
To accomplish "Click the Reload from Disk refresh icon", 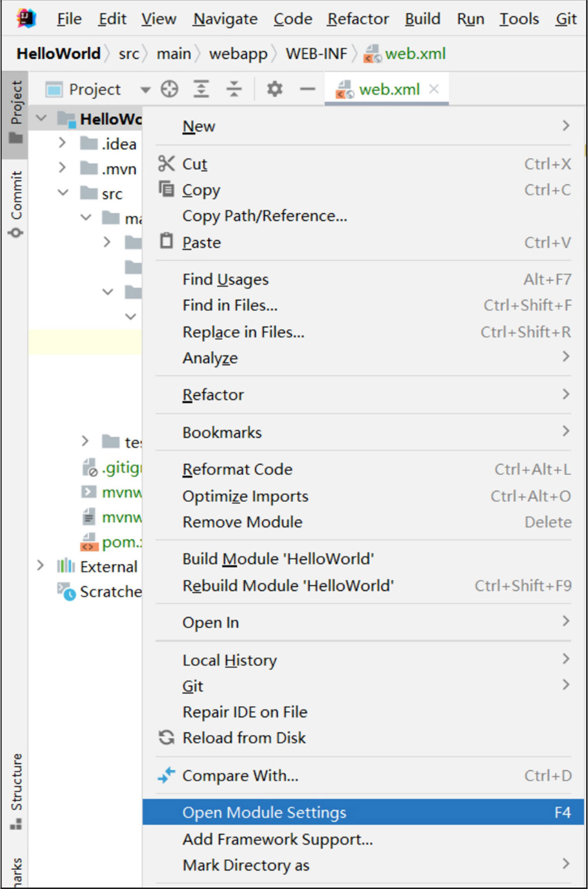I will point(166,737).
